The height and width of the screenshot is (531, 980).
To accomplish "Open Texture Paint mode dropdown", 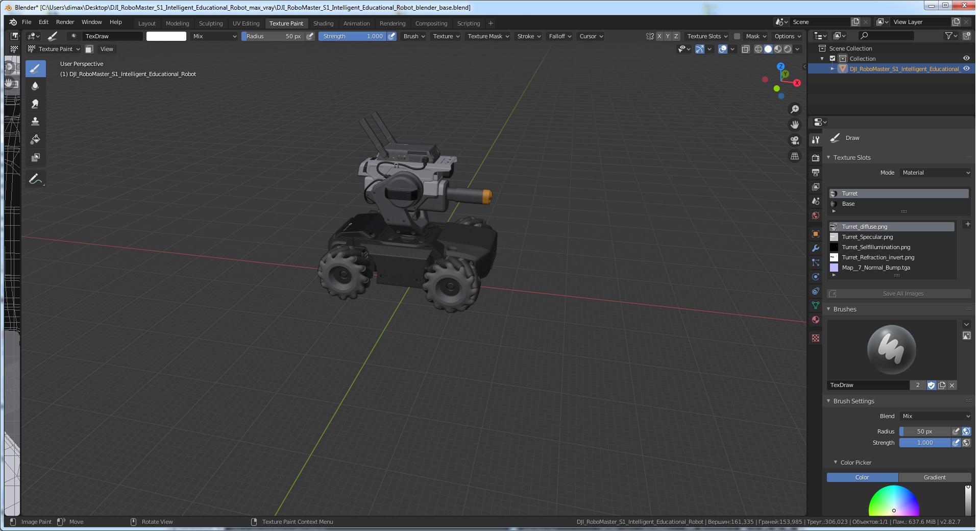I will (x=54, y=49).
